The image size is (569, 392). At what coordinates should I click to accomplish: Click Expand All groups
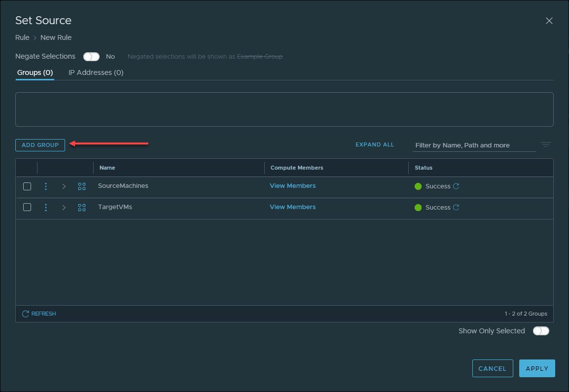pyautogui.click(x=375, y=145)
